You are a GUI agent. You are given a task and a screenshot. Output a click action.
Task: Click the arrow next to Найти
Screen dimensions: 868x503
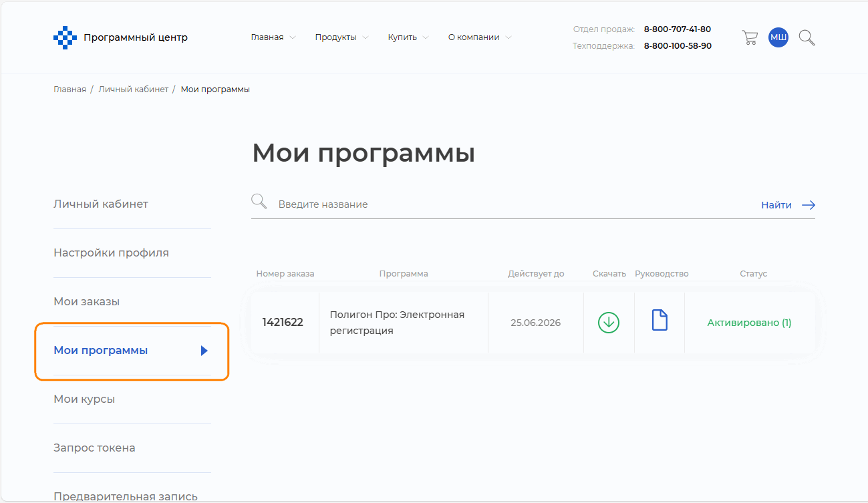(809, 205)
